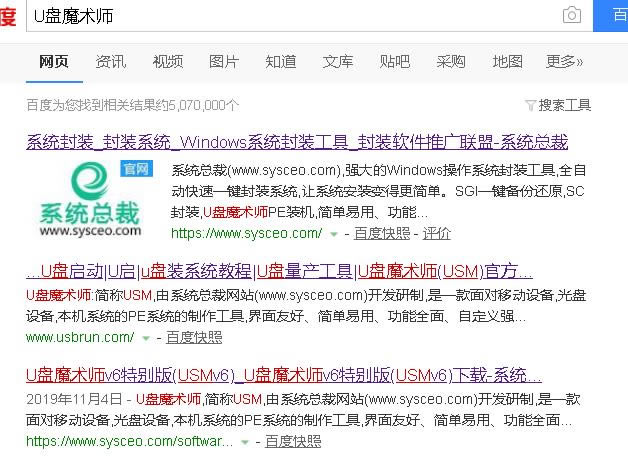The width and height of the screenshot is (628, 456).
Task: Open the 搜索工具 filter icon
Action: (x=530, y=105)
